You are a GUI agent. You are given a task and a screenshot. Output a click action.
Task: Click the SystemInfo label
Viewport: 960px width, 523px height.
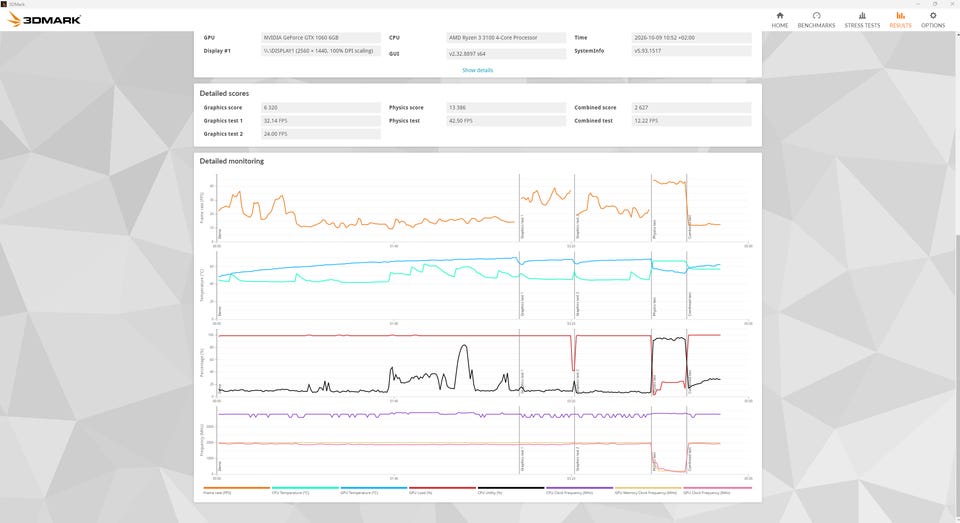pyautogui.click(x=589, y=51)
